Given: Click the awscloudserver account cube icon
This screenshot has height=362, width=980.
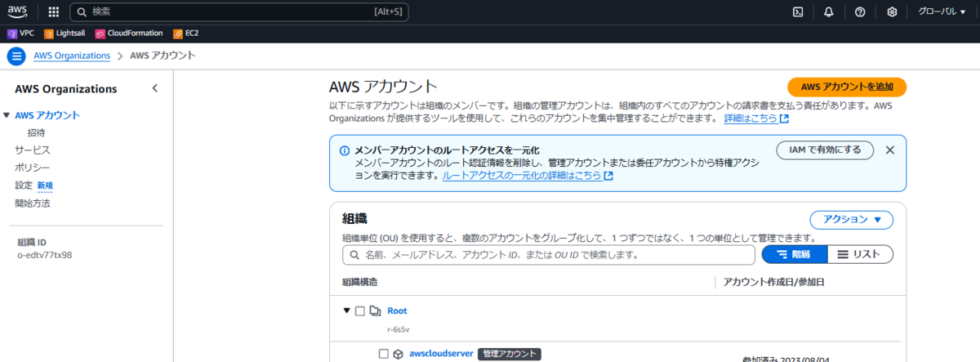Looking at the screenshot, I should [x=399, y=354].
